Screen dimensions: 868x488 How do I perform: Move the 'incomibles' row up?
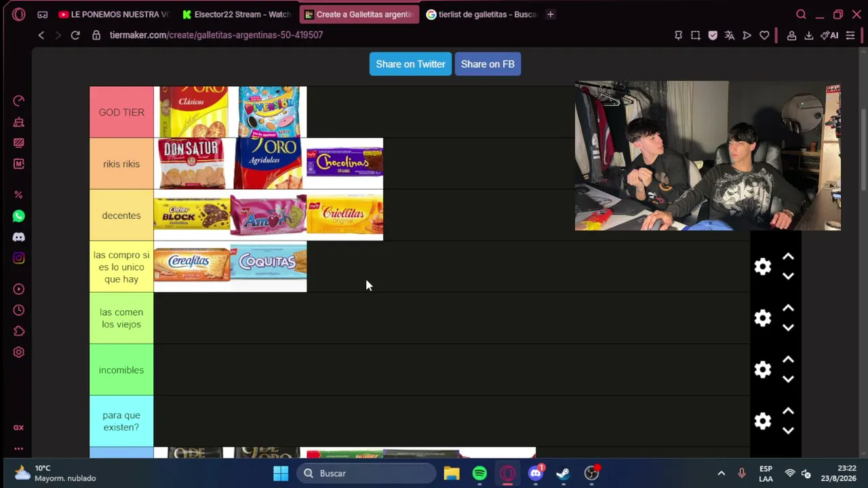point(788,360)
